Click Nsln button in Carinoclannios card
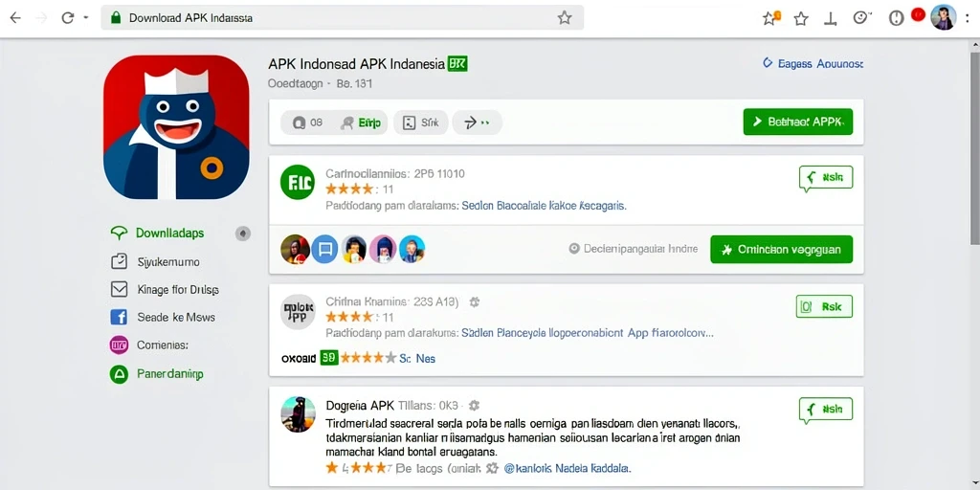The width and height of the screenshot is (980, 490). (826, 179)
